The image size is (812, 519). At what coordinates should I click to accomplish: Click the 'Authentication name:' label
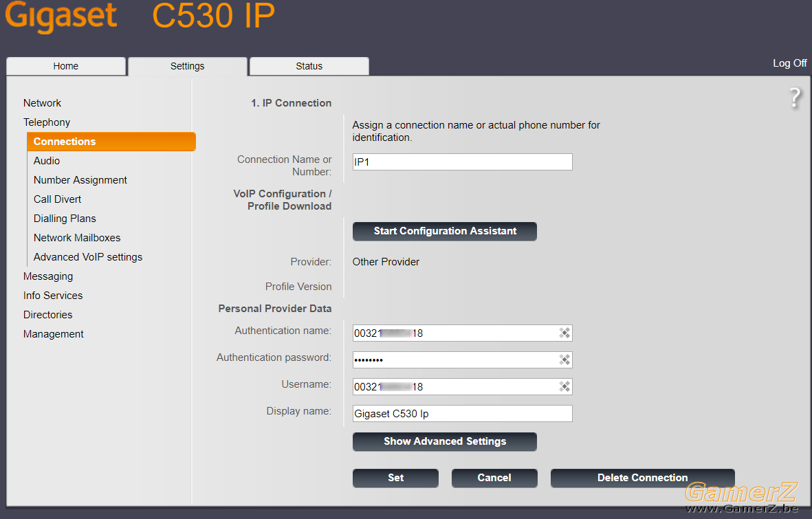(283, 331)
